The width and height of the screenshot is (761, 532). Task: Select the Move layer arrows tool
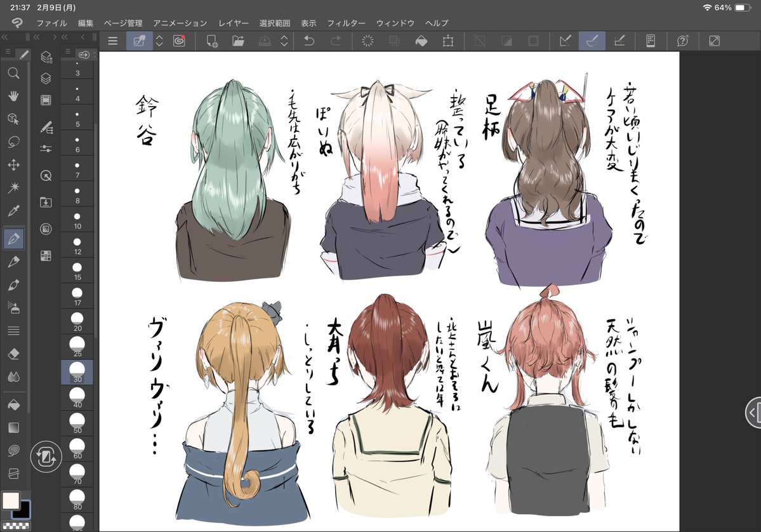(13, 165)
